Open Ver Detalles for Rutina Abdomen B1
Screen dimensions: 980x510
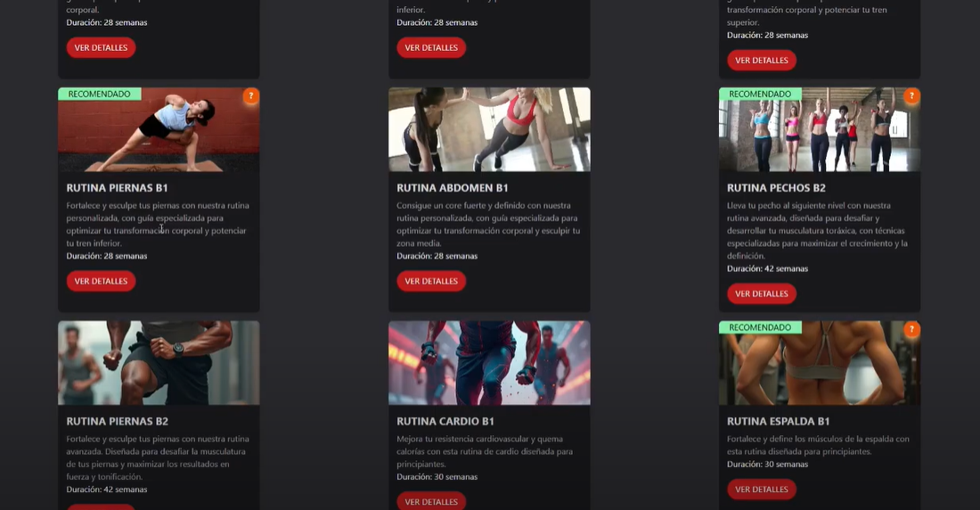pos(431,281)
